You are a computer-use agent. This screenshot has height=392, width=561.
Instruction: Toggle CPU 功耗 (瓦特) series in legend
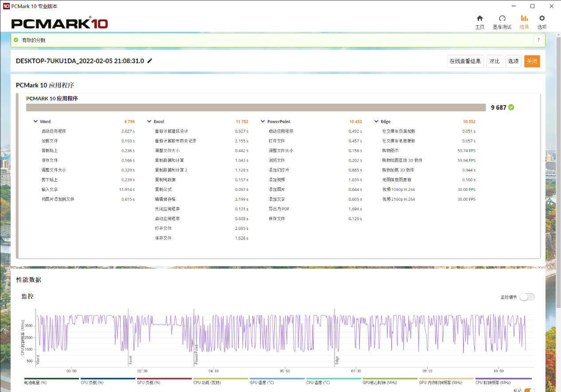[x=221, y=380]
